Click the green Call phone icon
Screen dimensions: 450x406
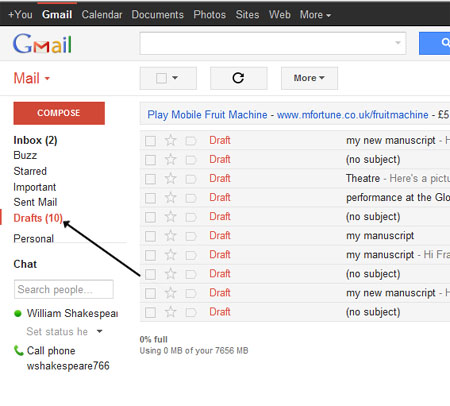18,350
